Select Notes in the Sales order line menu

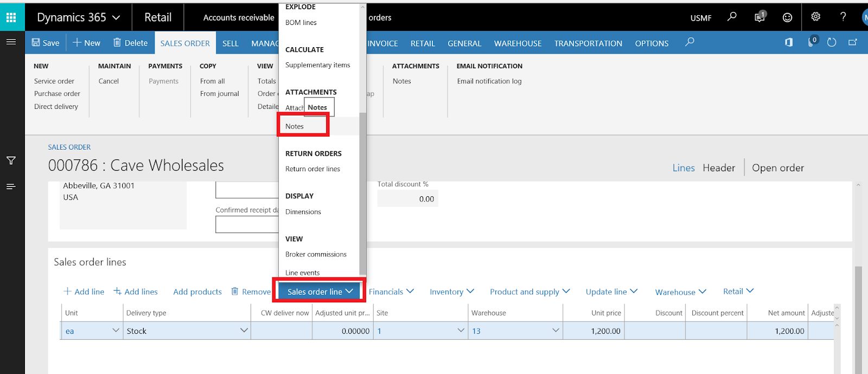tap(295, 126)
